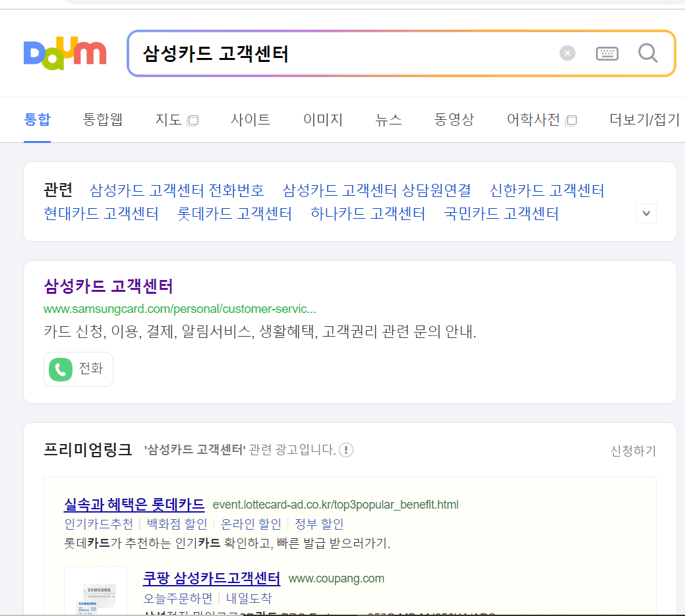Click the green phone 전화 button

tap(78, 370)
